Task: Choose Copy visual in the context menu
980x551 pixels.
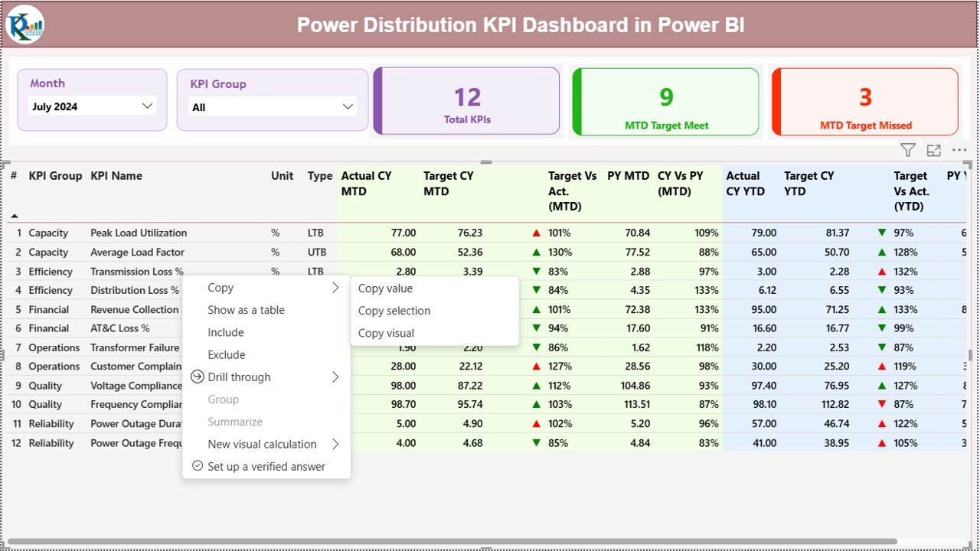Action: 387,333
